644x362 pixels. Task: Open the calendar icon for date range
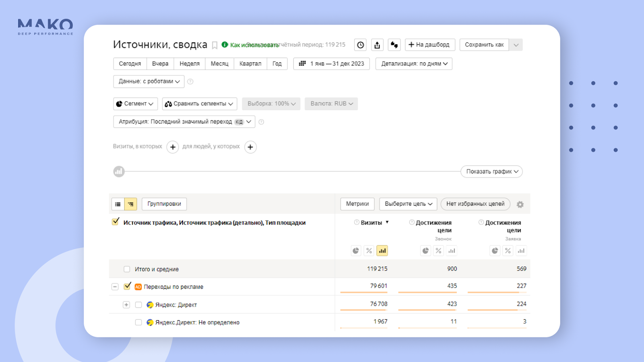[302, 64]
